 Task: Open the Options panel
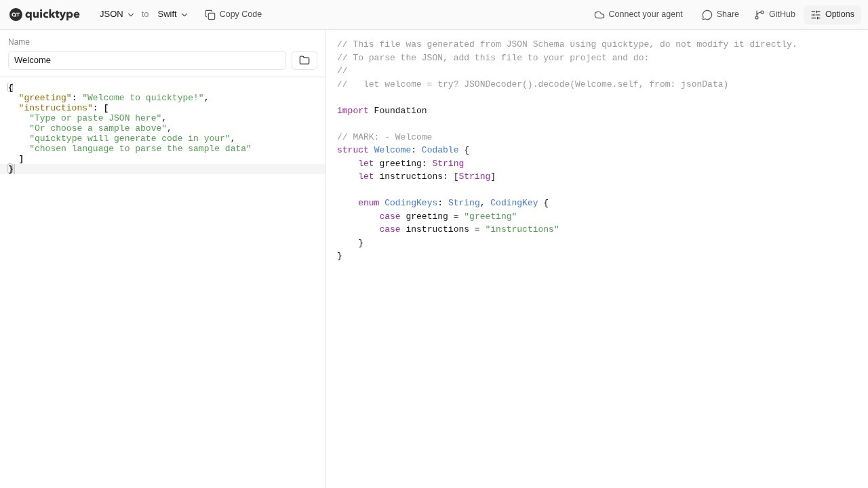[832, 14]
